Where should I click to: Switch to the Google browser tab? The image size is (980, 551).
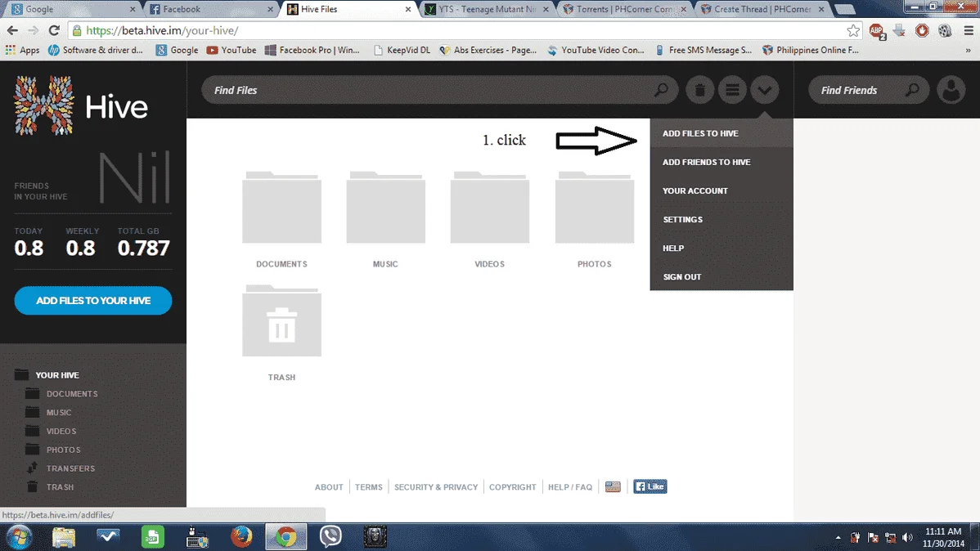tap(72, 9)
